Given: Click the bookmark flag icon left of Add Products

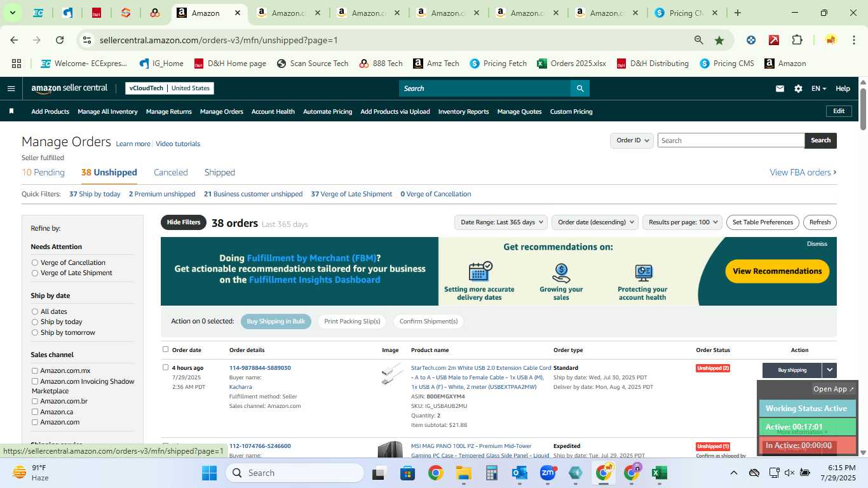Looking at the screenshot, I should (11, 111).
